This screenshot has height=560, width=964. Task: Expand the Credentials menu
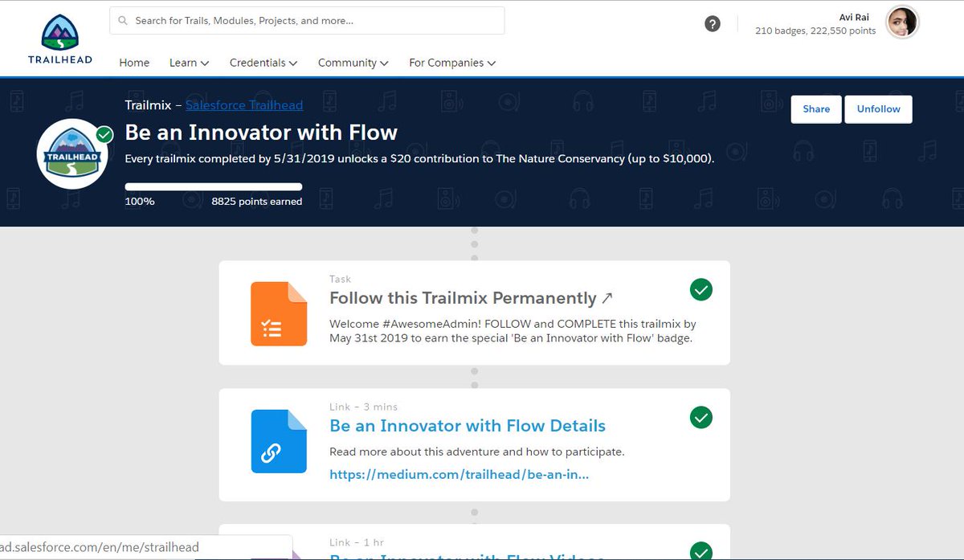[x=263, y=63]
